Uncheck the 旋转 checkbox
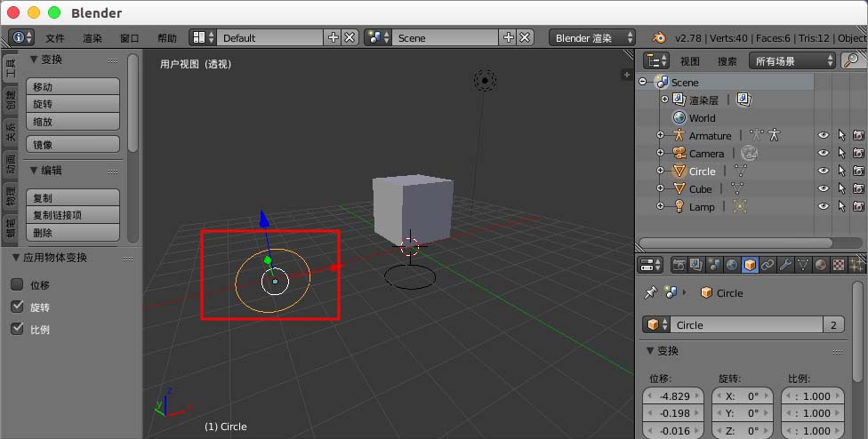This screenshot has width=868, height=439. [17, 307]
